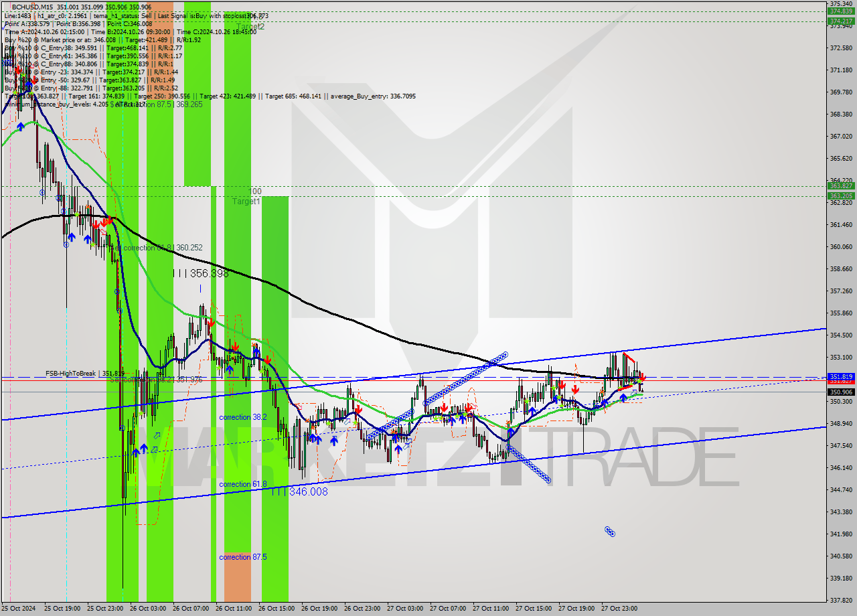Image resolution: width=857 pixels, height=616 pixels.
Task: Click the 375.340 price axis label
Action: point(841,3)
